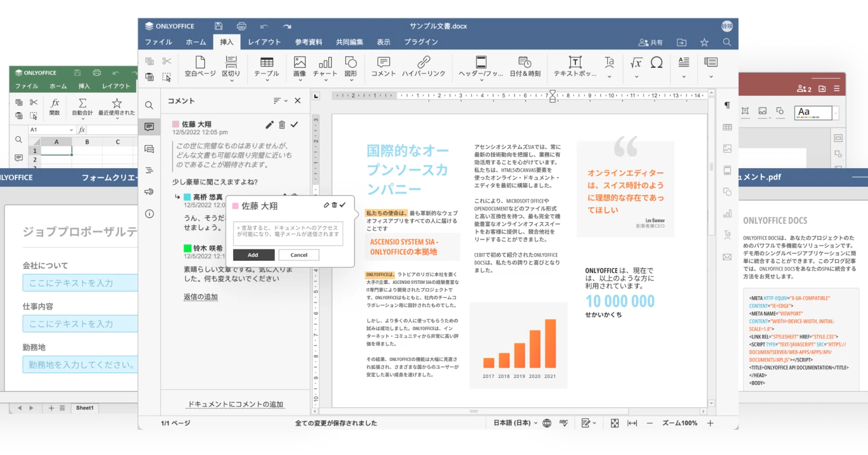
Task: Open file location folder icon in header
Action: tap(682, 42)
